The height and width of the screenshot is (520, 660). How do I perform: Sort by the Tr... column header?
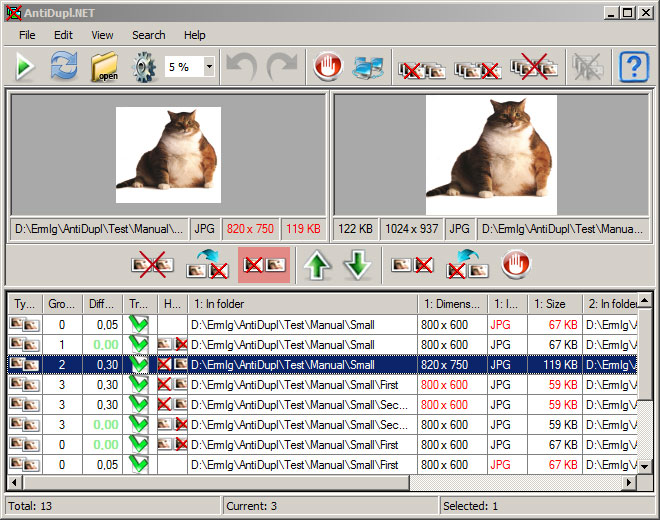coord(139,304)
